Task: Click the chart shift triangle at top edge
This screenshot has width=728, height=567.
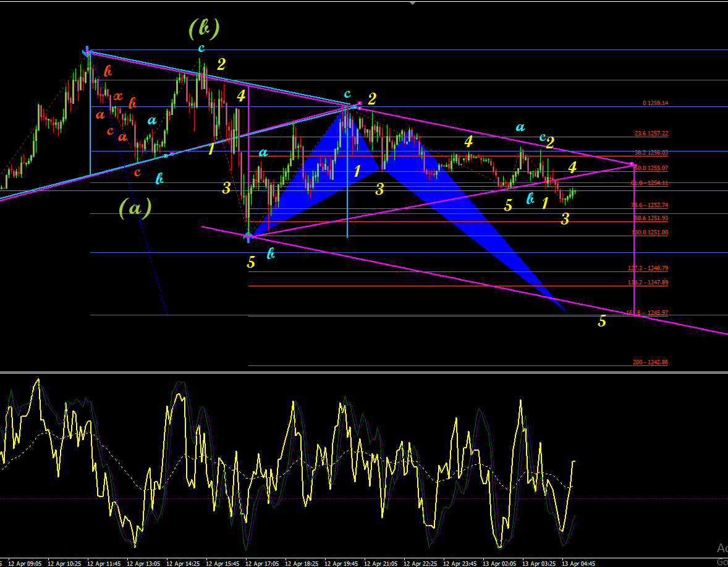Action: pyautogui.click(x=412, y=3)
